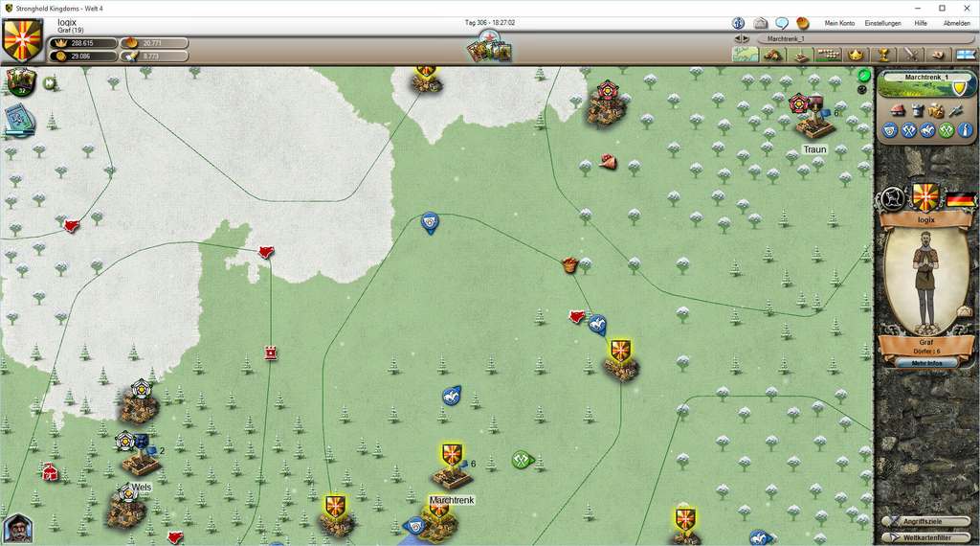Click the green crossed axes button
The width and height of the screenshot is (980, 546).
click(947, 130)
